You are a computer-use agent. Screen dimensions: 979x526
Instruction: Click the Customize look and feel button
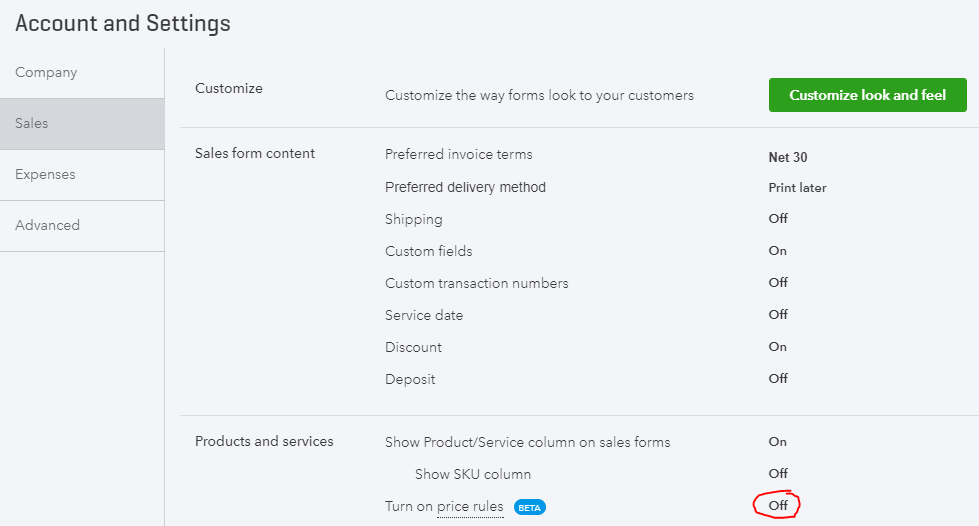coord(867,95)
